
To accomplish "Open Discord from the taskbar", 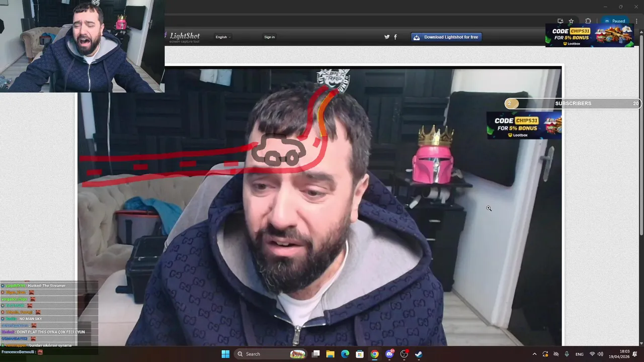I will coord(389,354).
